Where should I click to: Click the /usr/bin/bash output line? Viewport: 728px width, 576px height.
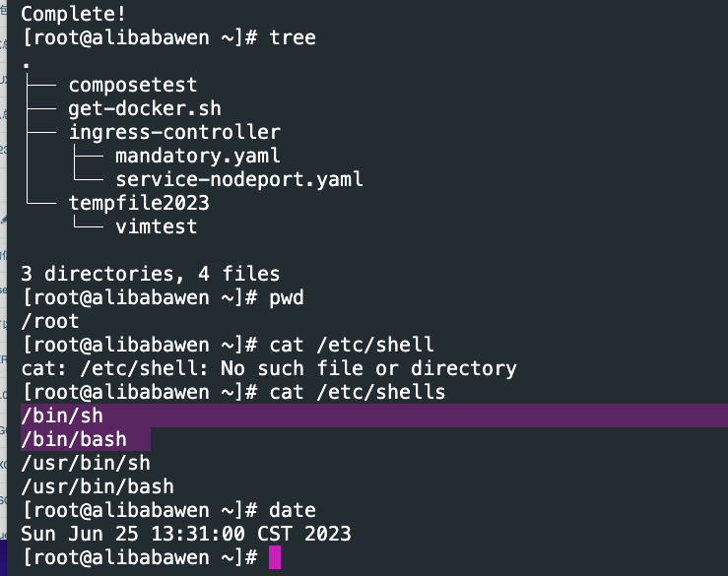click(x=98, y=486)
